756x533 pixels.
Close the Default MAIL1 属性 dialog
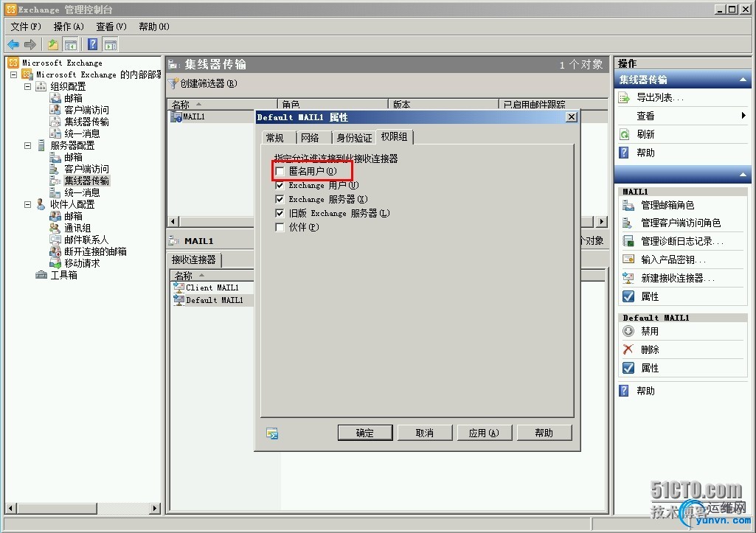(x=572, y=117)
